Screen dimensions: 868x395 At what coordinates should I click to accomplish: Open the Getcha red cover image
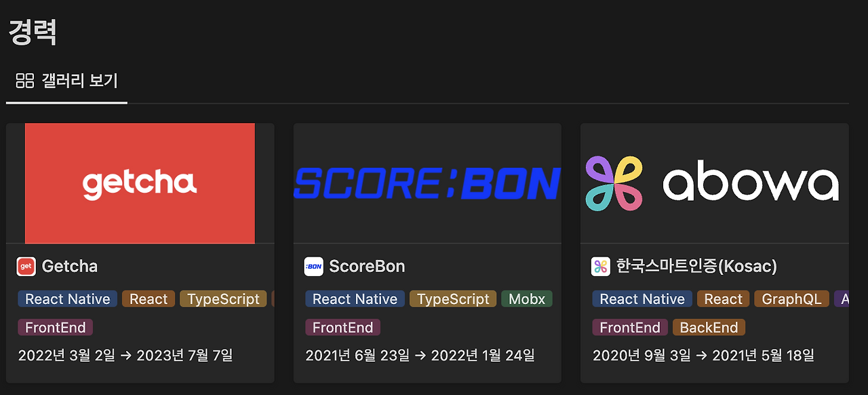click(x=140, y=183)
